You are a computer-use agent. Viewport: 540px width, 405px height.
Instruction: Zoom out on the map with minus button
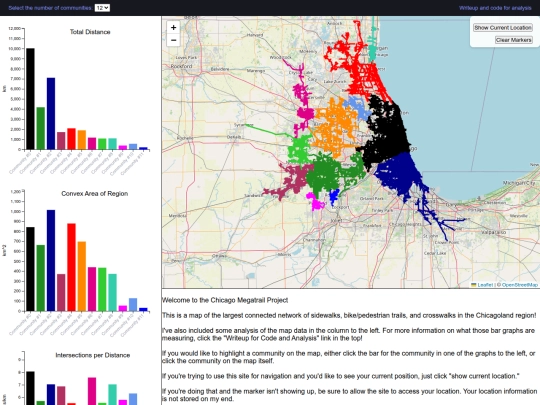coord(173,40)
